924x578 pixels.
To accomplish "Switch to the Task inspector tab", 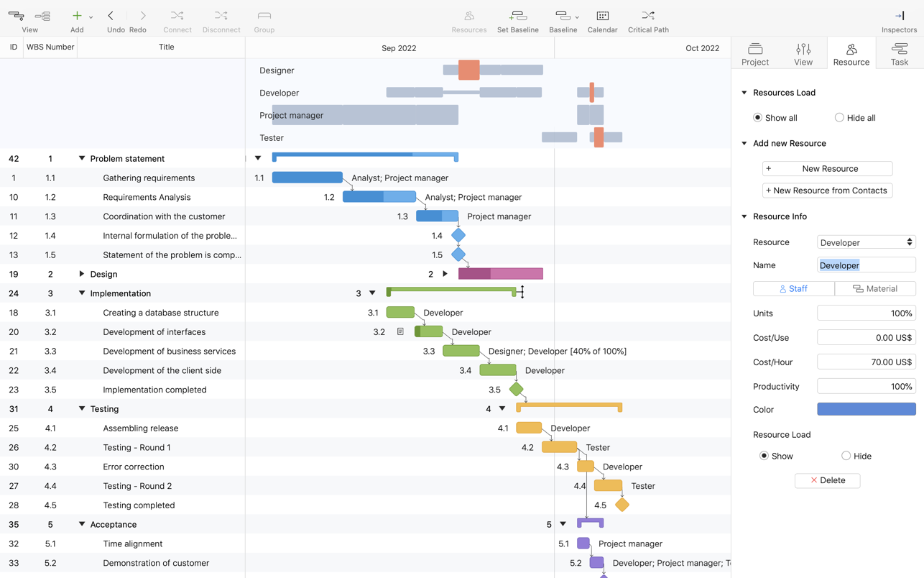I will click(899, 53).
